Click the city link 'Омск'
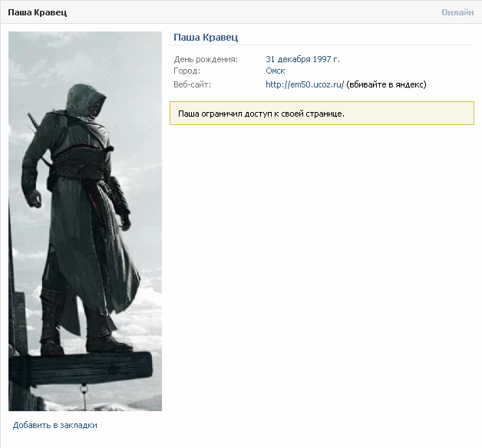Viewport: 482px width, 448px height. coord(275,71)
